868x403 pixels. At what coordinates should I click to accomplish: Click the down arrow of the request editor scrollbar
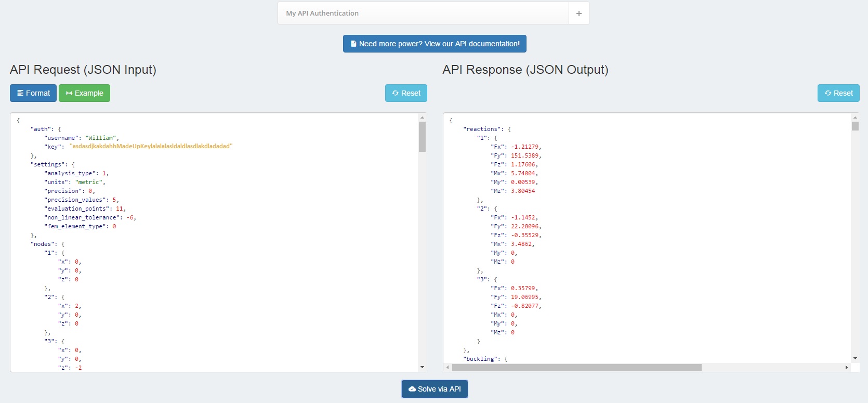click(x=422, y=367)
